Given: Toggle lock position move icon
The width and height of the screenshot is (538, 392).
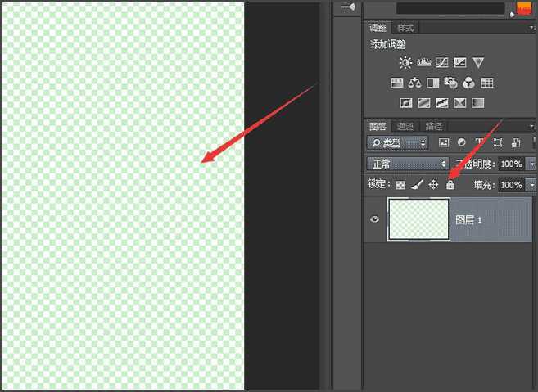Looking at the screenshot, I should (x=434, y=185).
